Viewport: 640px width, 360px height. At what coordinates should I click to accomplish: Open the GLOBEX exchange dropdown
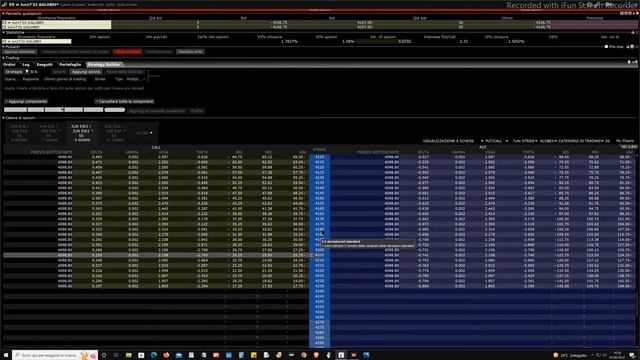click(x=548, y=141)
